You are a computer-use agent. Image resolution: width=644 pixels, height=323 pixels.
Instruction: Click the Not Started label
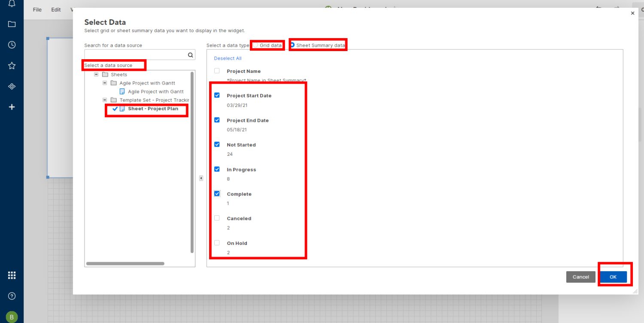coord(241,145)
